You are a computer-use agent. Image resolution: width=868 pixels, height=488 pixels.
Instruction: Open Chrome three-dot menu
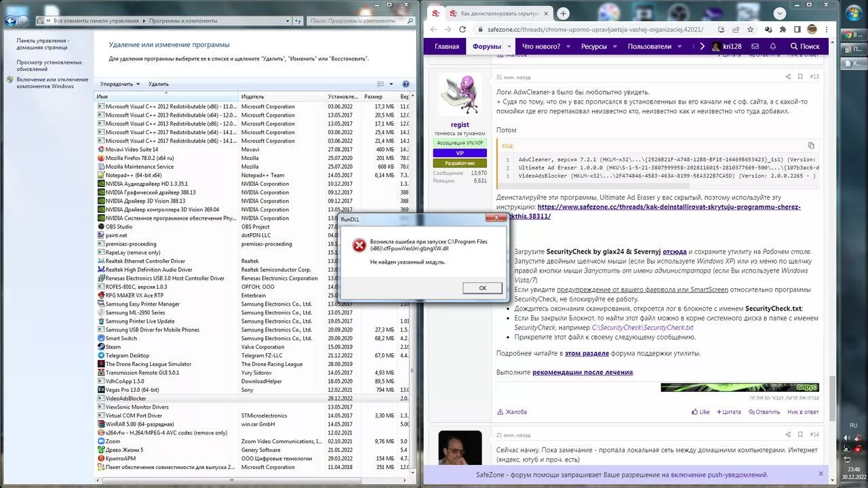[827, 30]
